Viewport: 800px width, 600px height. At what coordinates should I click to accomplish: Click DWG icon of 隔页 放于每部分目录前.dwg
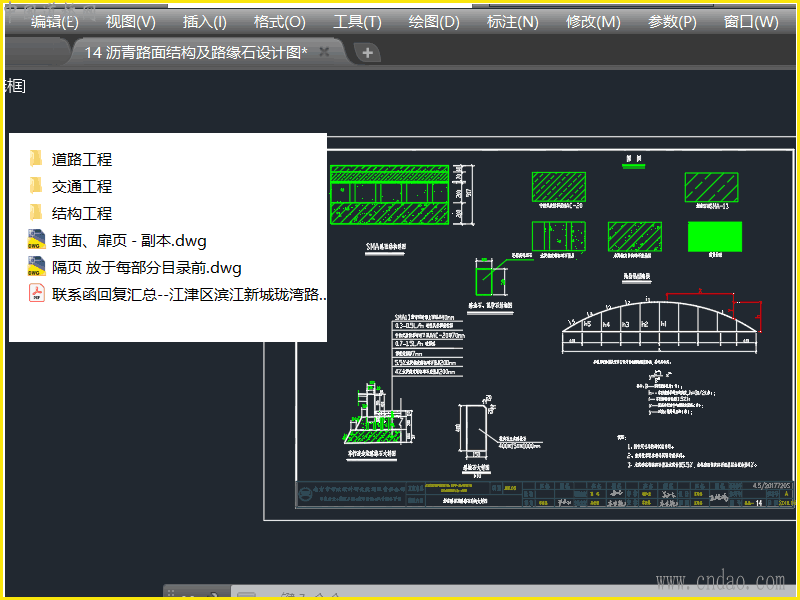click(37, 267)
